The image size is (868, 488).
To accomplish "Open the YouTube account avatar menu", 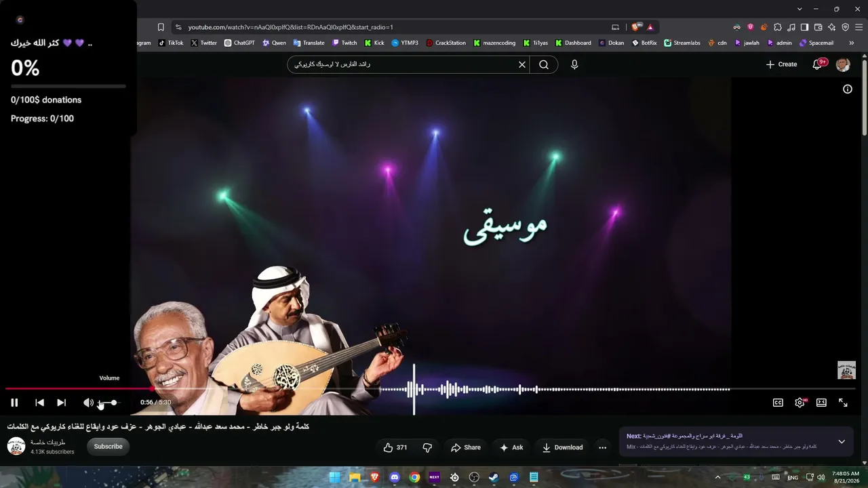I will pyautogui.click(x=843, y=64).
